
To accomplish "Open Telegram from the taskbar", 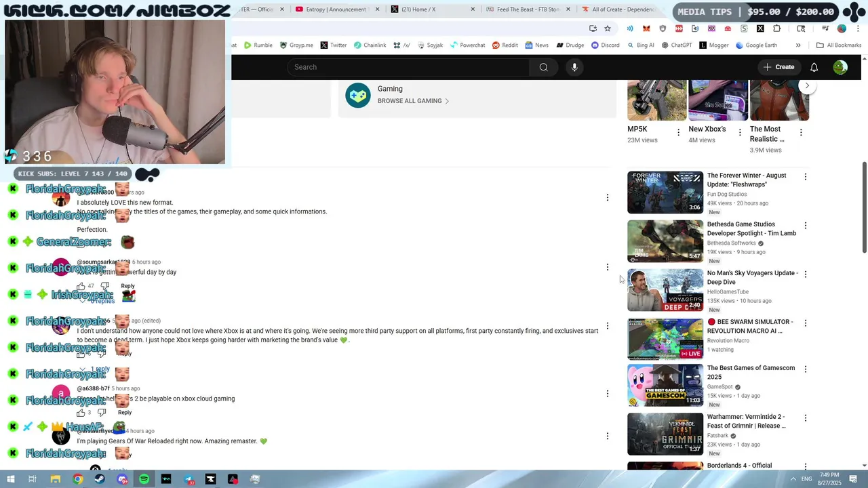I will 189,479.
